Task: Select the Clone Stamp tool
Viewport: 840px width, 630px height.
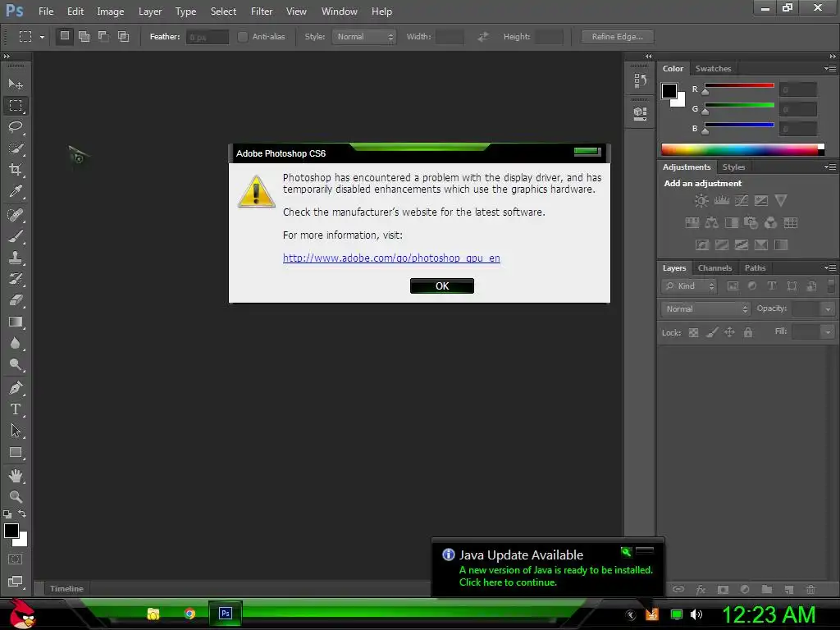Action: pyautogui.click(x=16, y=258)
